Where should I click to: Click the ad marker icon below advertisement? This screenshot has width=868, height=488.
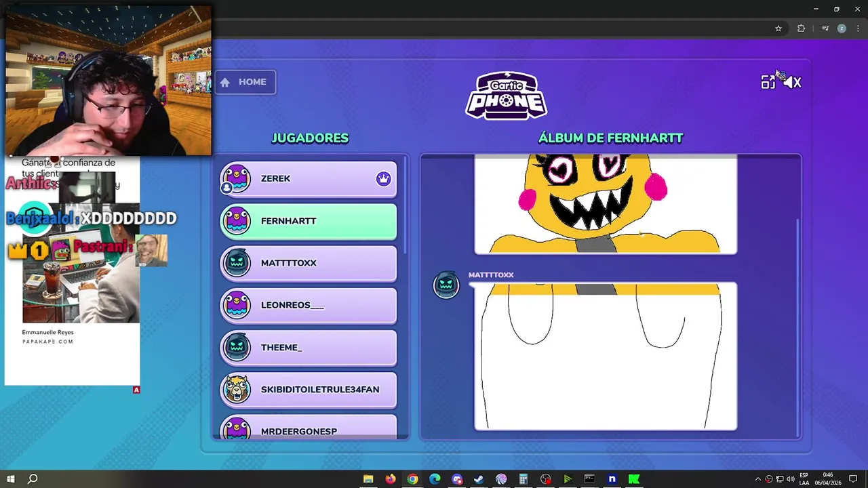point(136,390)
